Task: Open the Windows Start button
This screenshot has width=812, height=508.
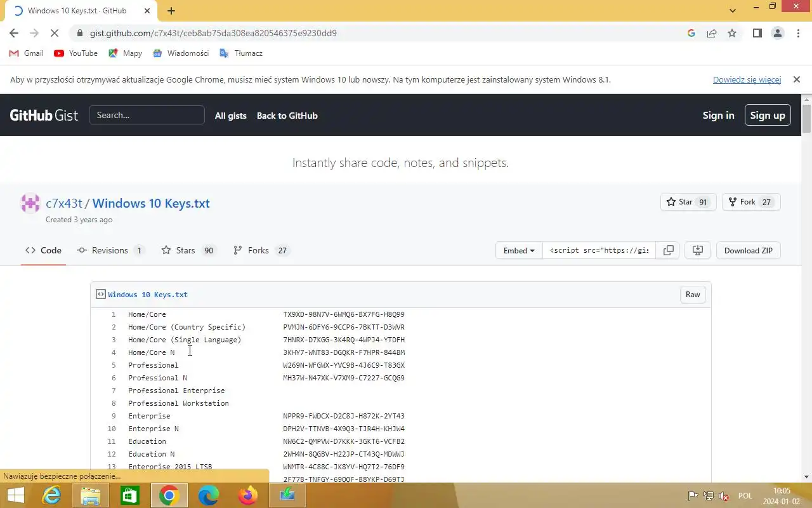Action: pyautogui.click(x=15, y=495)
